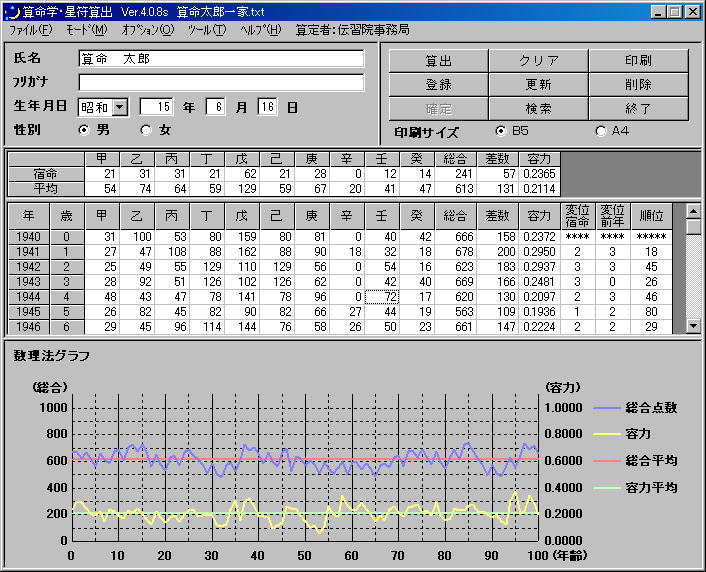Click the 氏名 name input field
706x572 pixels.
pos(221,59)
